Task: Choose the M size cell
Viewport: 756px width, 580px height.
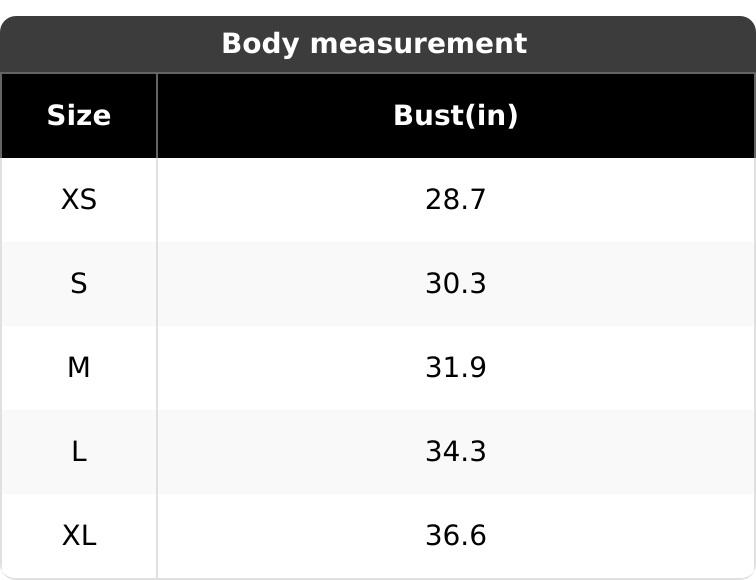Action: click(x=79, y=368)
